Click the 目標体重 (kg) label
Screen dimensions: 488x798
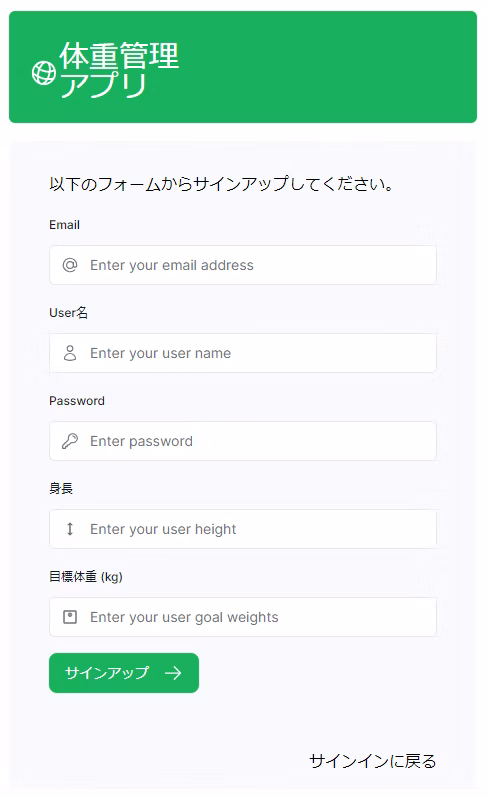pos(86,577)
